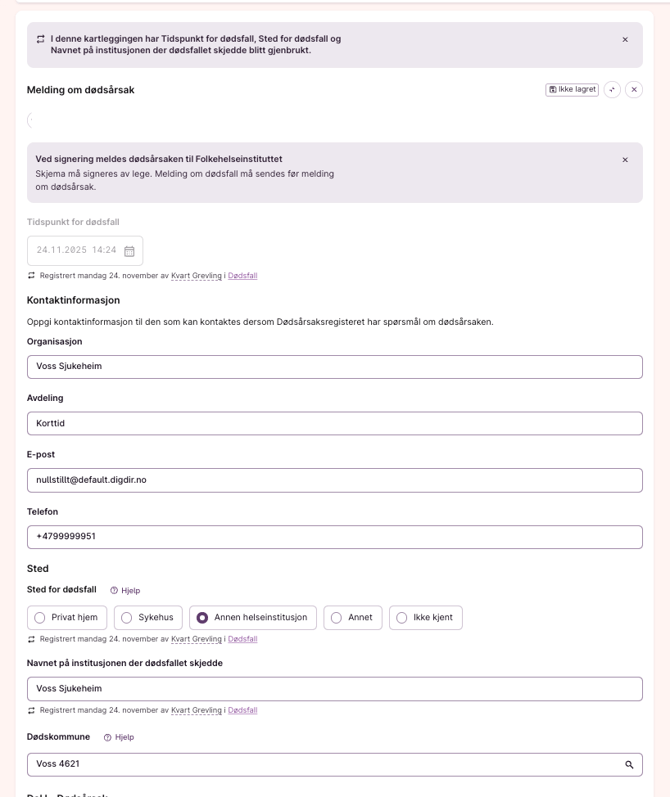
Task: Open Hjelp for Sted for dødsfall
Action: tap(125, 591)
